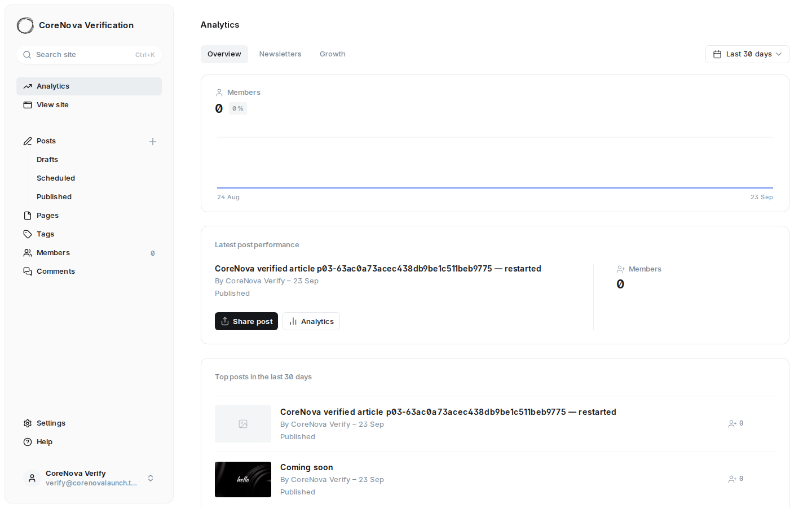Open Scheduled posts list
The width and height of the screenshot is (812, 508).
(56, 178)
